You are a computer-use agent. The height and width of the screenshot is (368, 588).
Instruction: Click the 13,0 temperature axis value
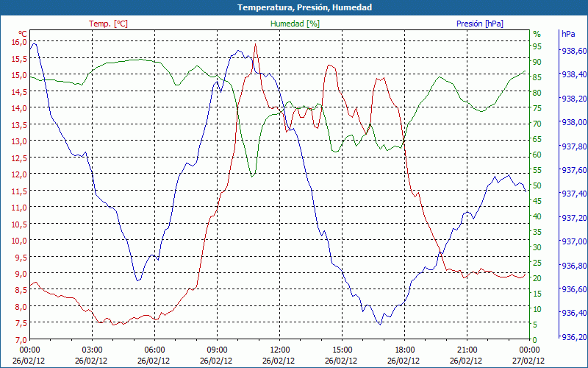(20, 141)
